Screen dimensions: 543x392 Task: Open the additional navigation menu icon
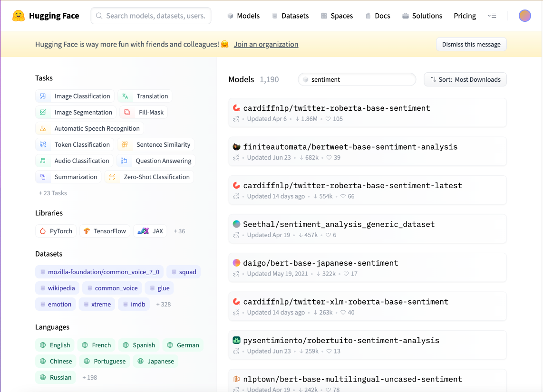[x=492, y=16]
